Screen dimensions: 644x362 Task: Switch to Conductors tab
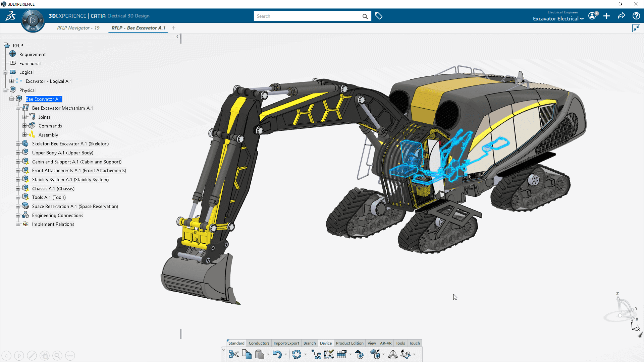259,343
